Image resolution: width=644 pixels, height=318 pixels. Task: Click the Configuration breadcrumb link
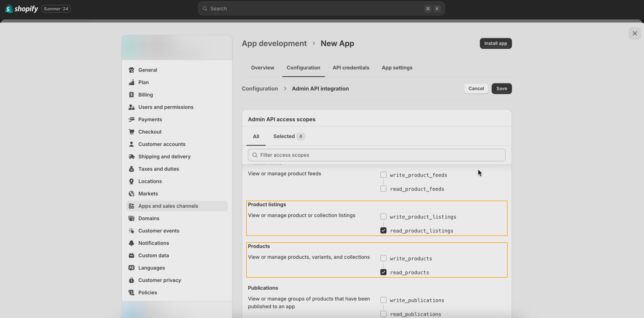260,89
